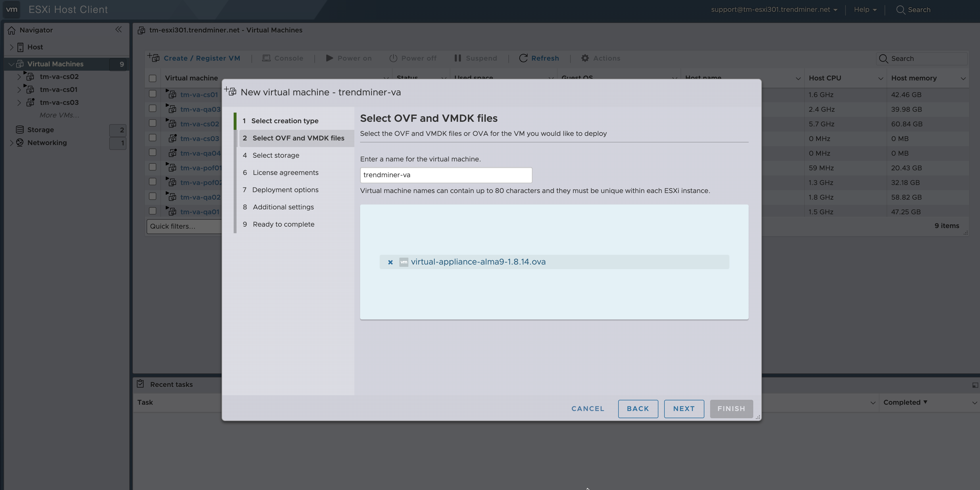Screen dimensions: 980x490
Task: Expand the Host tree node
Action: tap(11, 47)
